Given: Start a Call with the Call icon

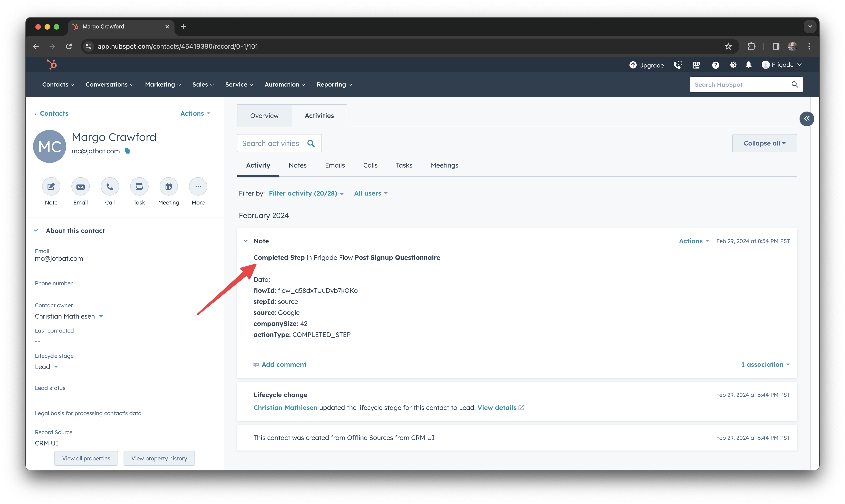Looking at the screenshot, I should (110, 186).
